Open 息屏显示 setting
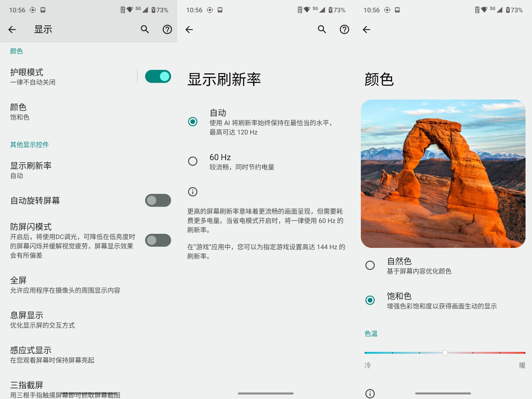This screenshot has height=399, width=532. pyautogui.click(x=88, y=320)
